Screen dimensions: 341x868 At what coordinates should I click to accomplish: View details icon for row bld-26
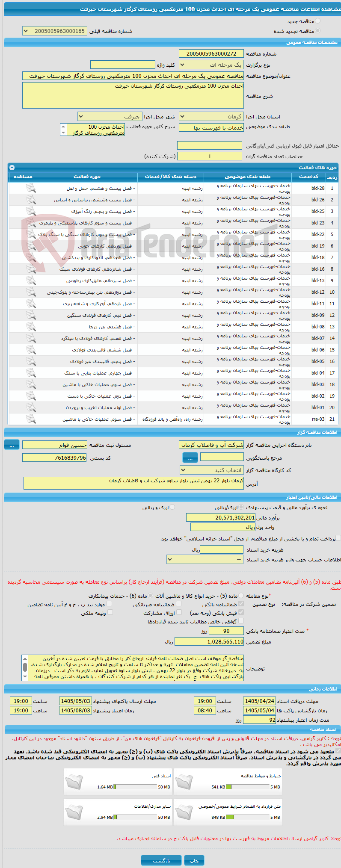(x=31, y=200)
